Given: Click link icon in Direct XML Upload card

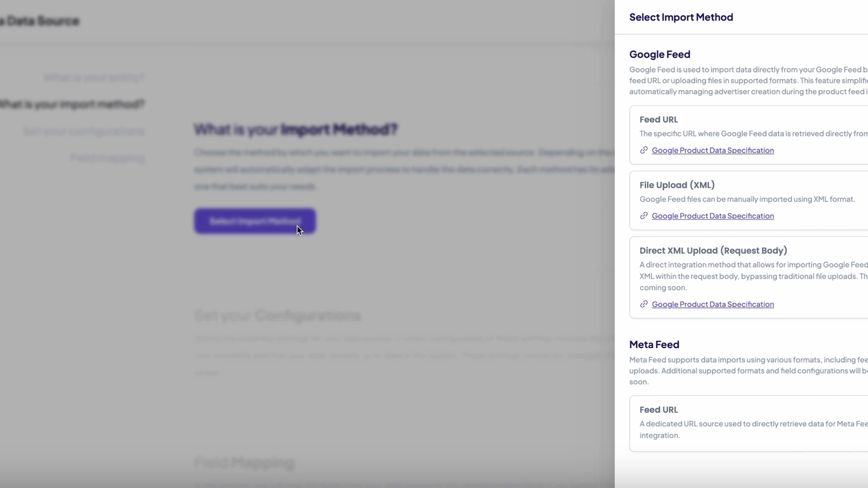Looking at the screenshot, I should [x=644, y=304].
